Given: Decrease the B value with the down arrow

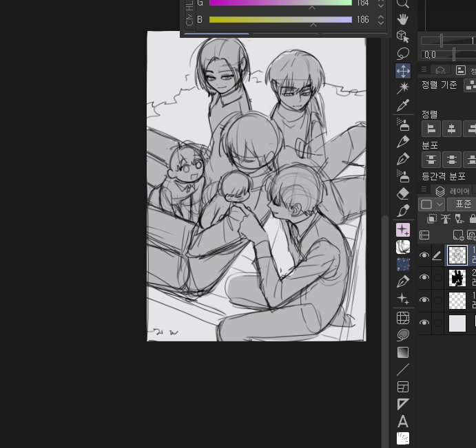Looking at the screenshot, I should click(x=381, y=23).
